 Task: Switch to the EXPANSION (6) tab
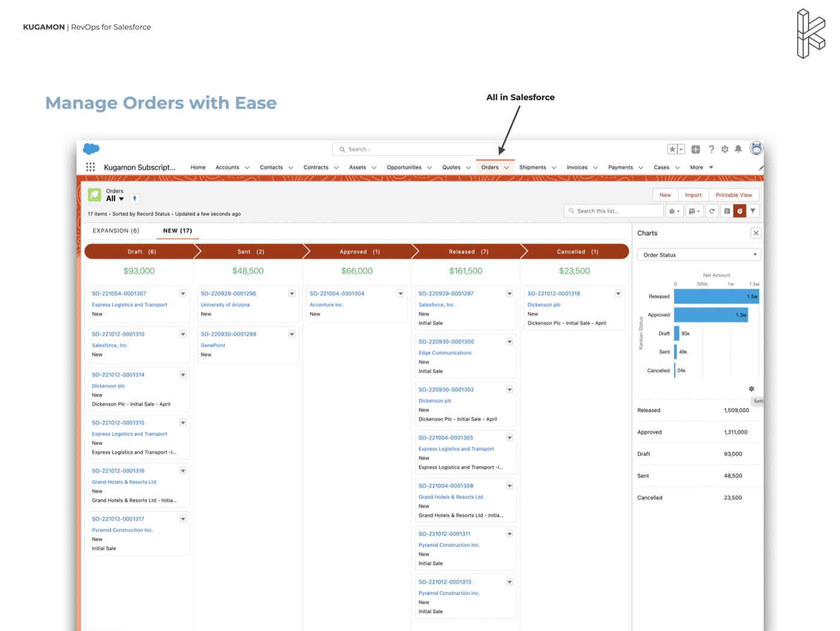tap(116, 230)
